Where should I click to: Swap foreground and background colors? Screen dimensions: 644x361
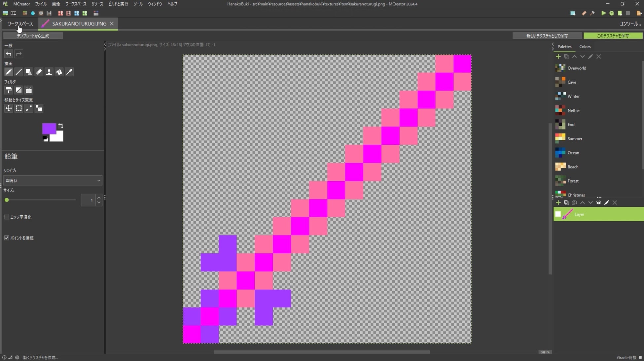point(60,126)
